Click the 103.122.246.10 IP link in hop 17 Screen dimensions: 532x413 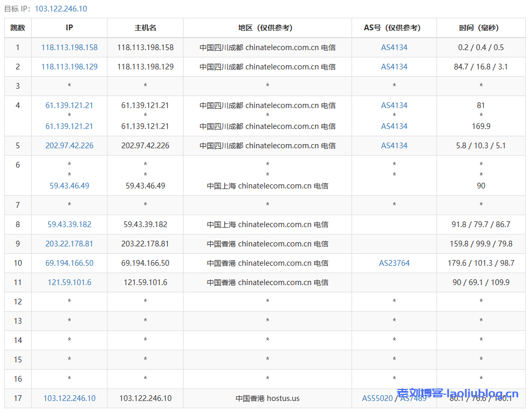(x=69, y=398)
